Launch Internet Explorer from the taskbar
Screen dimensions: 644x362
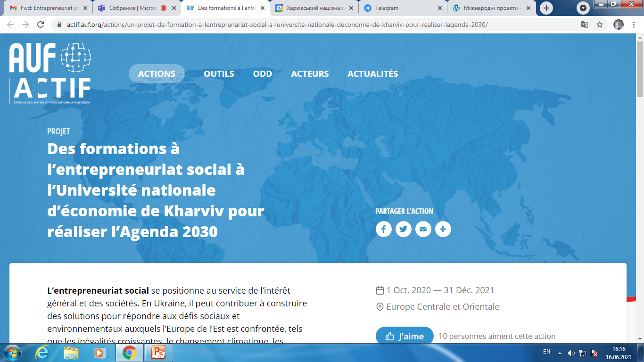(x=42, y=353)
